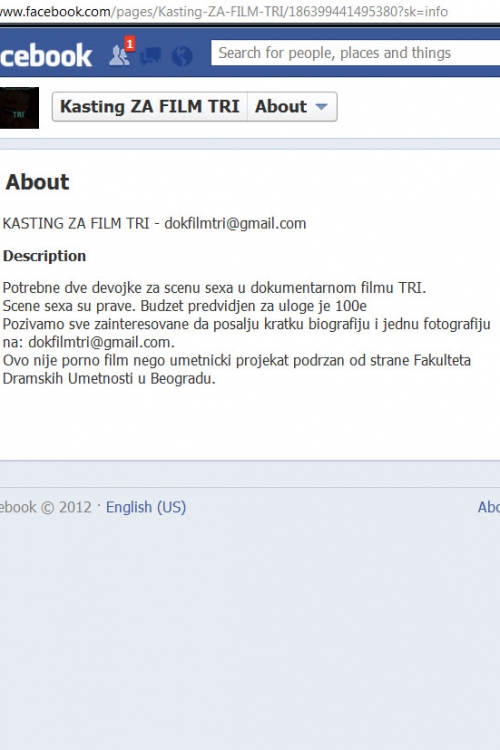Open the friend requests icon
This screenshot has height=750, width=500.
tap(119, 56)
